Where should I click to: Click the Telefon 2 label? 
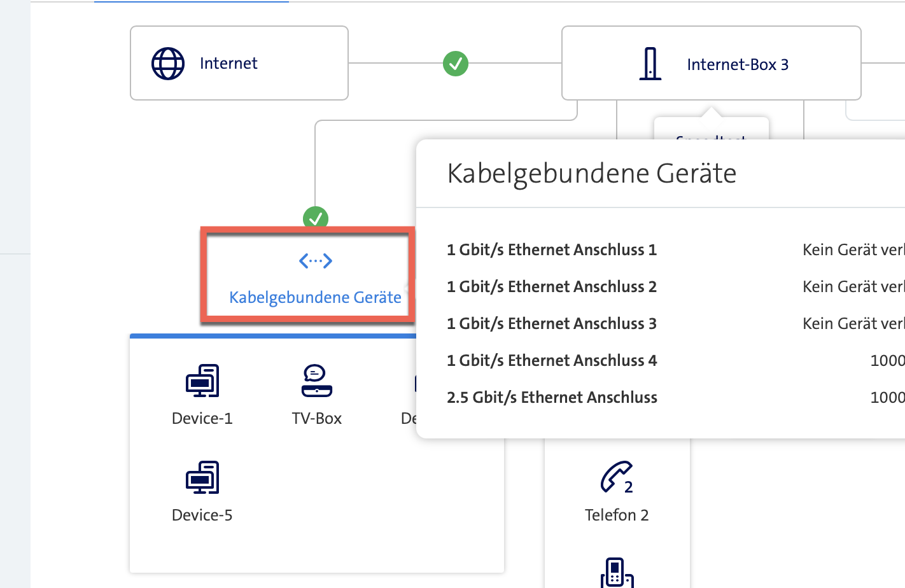click(x=617, y=515)
